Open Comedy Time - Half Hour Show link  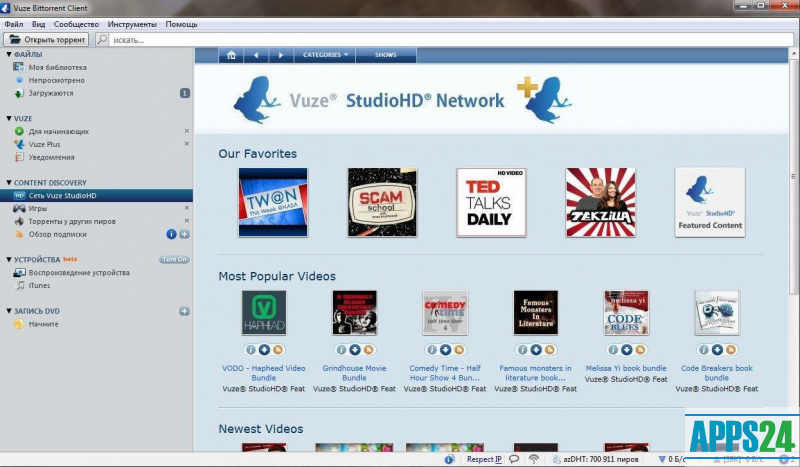[x=445, y=373]
